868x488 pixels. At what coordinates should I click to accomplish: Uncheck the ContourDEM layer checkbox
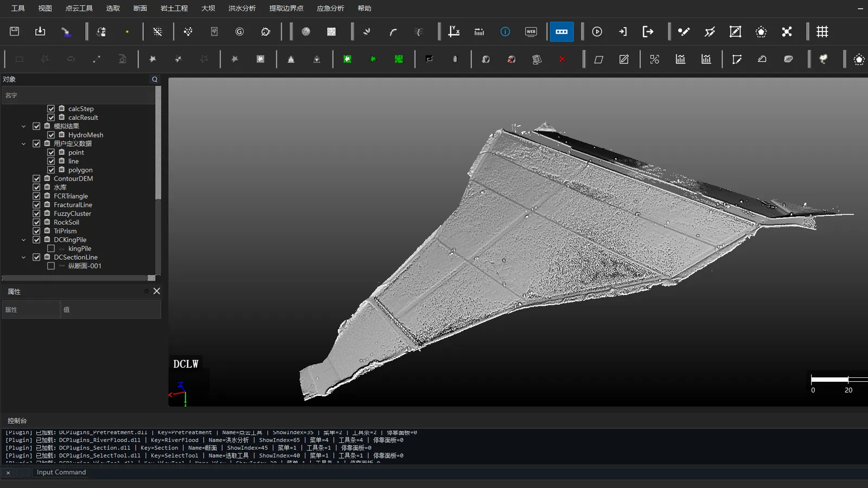tap(36, 178)
